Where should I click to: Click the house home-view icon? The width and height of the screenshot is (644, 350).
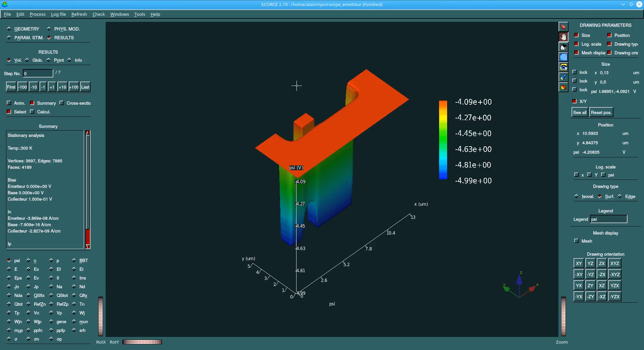(563, 47)
